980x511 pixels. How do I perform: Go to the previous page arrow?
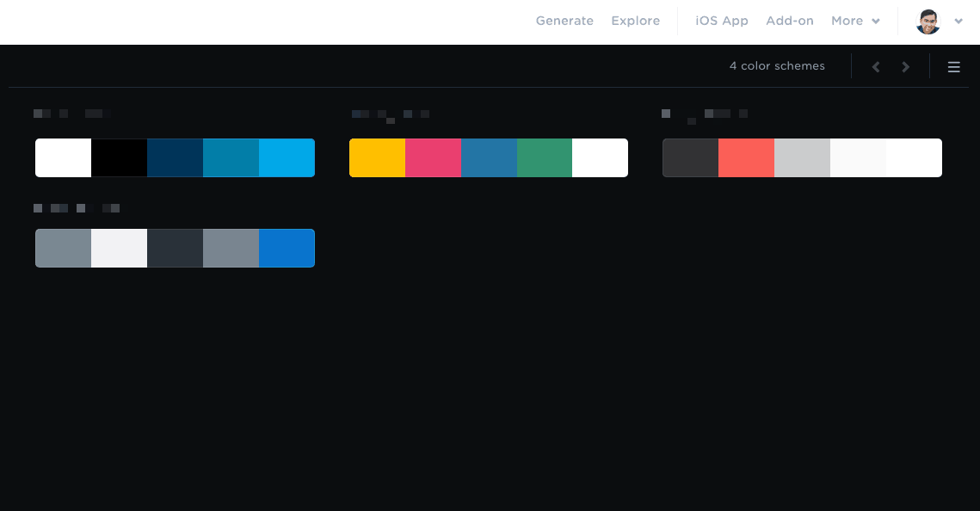(876, 67)
